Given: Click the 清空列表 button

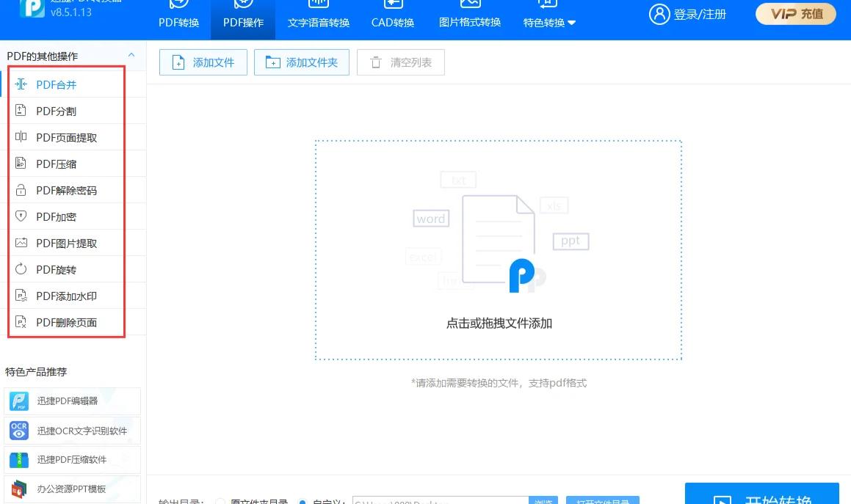Looking at the screenshot, I should 400,62.
